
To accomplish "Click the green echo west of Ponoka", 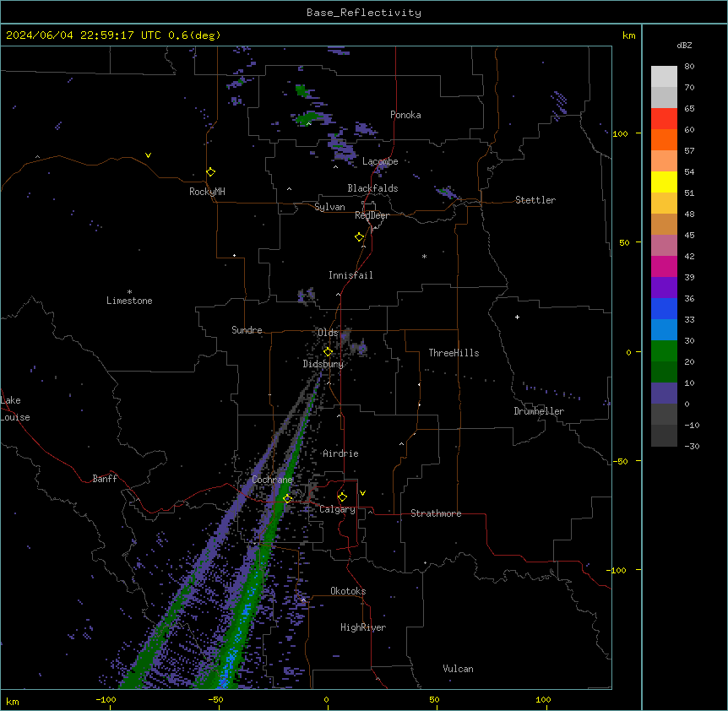I will 307,118.
